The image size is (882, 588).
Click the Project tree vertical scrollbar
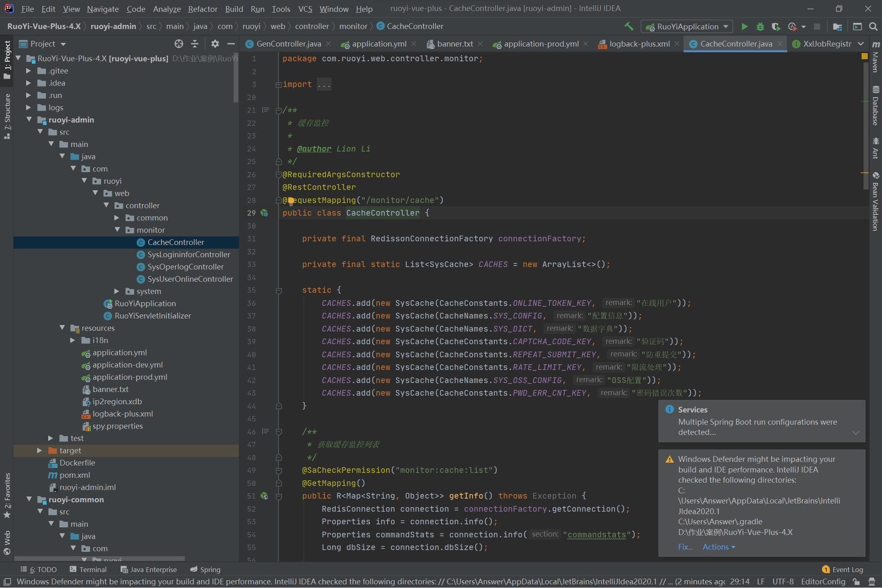[236, 78]
